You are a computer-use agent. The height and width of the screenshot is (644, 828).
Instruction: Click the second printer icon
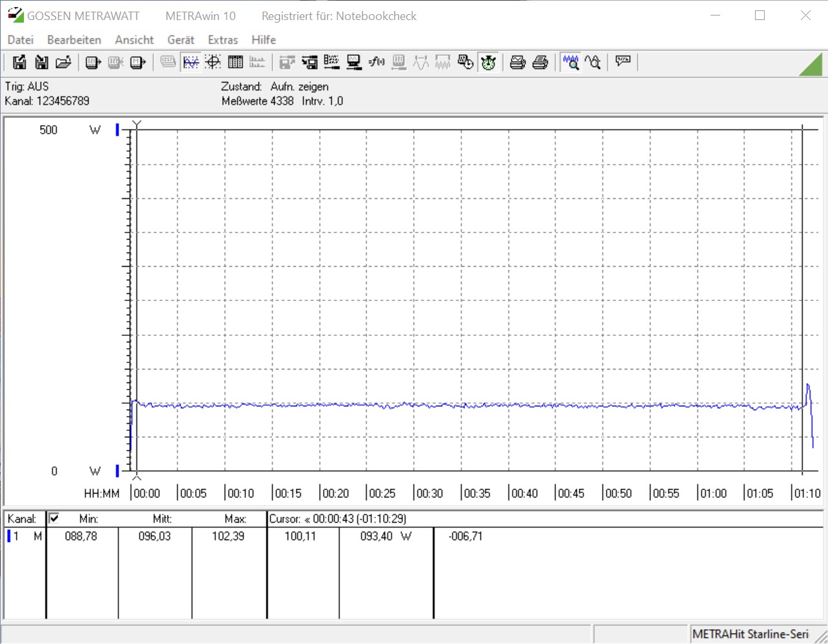click(540, 62)
